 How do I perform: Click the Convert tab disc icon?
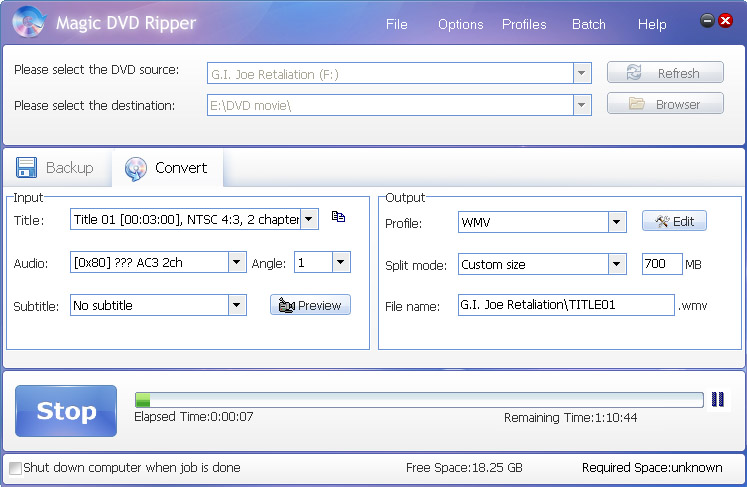(x=136, y=169)
